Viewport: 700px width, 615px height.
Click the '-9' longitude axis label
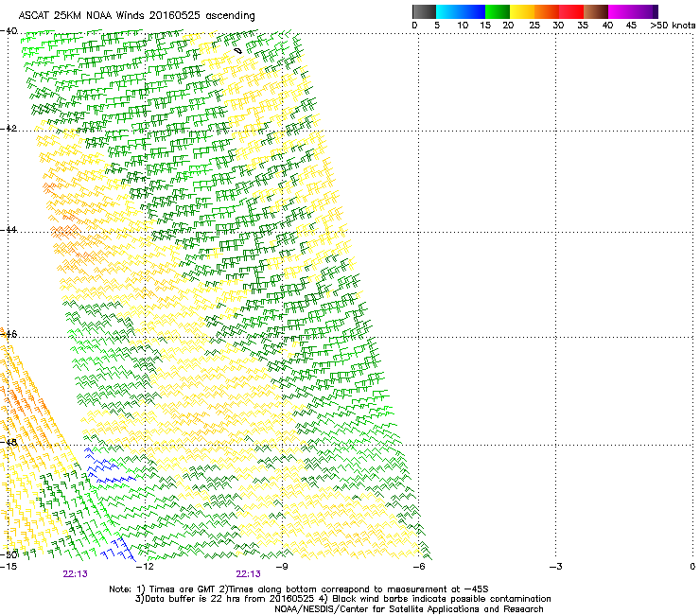coord(281,567)
